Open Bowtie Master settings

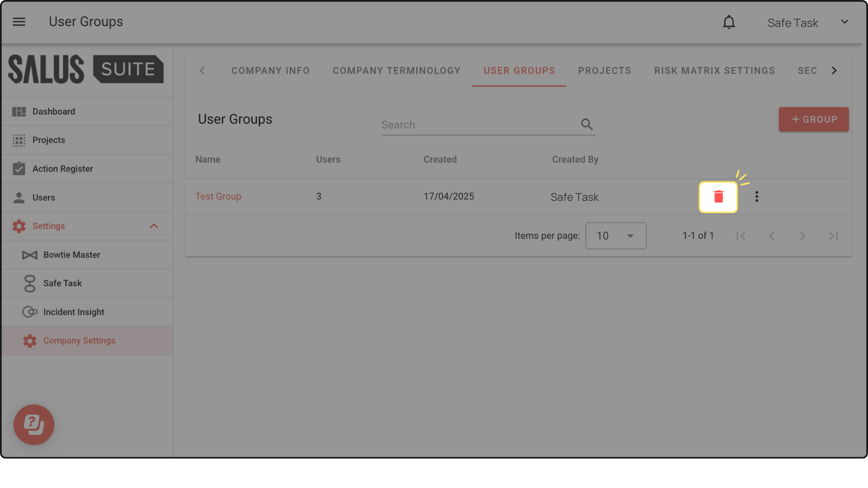tap(72, 255)
